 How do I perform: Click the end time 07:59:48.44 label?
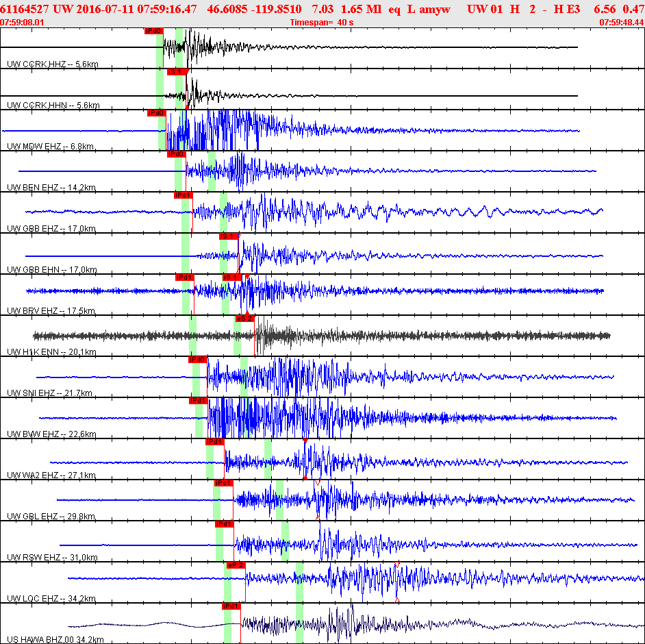pos(622,23)
